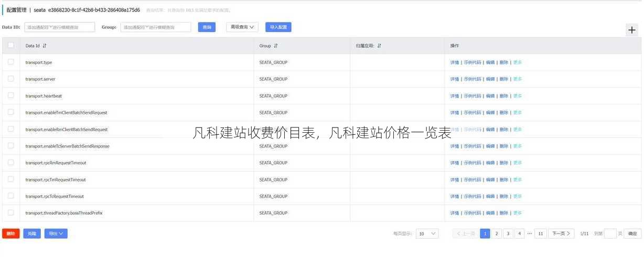Click the 导入配置 import button
The width and height of the screenshot is (644, 257).
point(278,27)
